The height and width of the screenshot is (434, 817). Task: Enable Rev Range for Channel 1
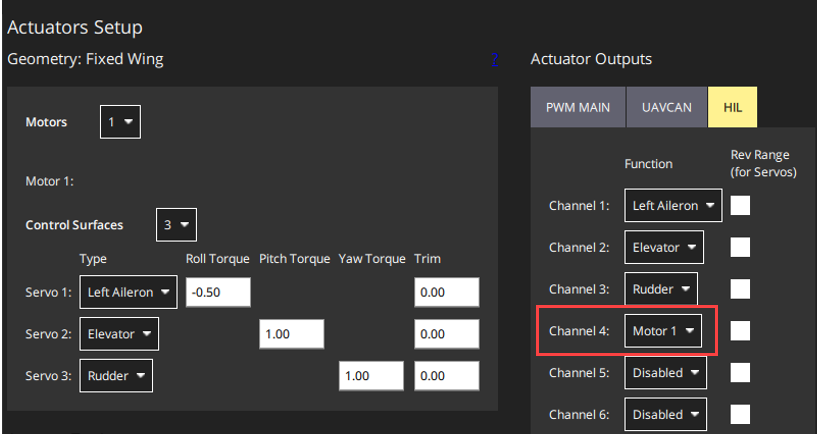[x=740, y=206]
